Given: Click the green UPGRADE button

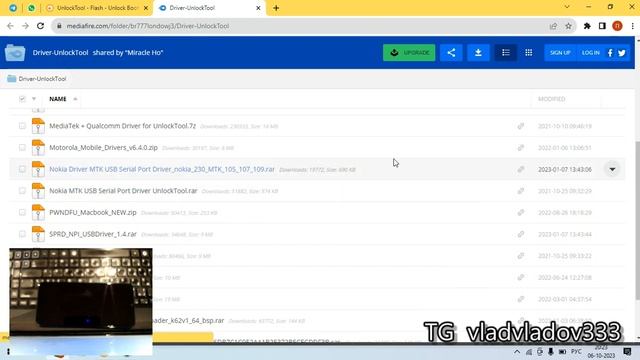Looking at the screenshot, I should [409, 53].
